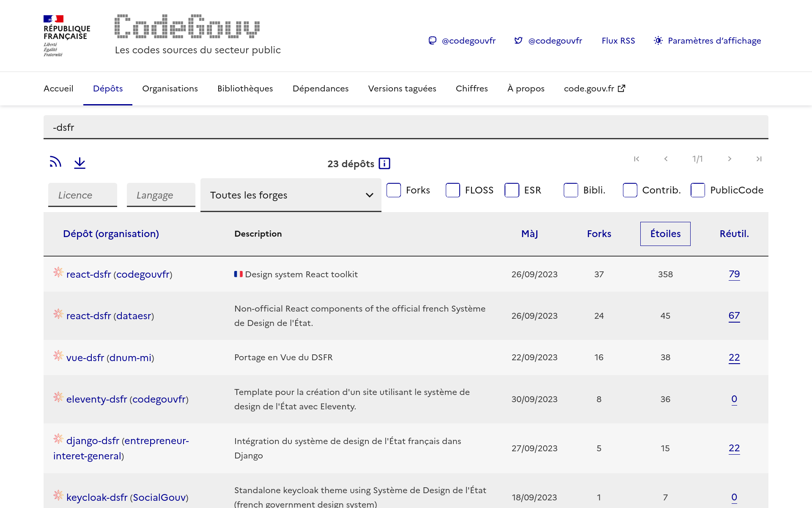Click the Portage en Vue du DSFR description
The image size is (812, 508).
pos(283,357)
